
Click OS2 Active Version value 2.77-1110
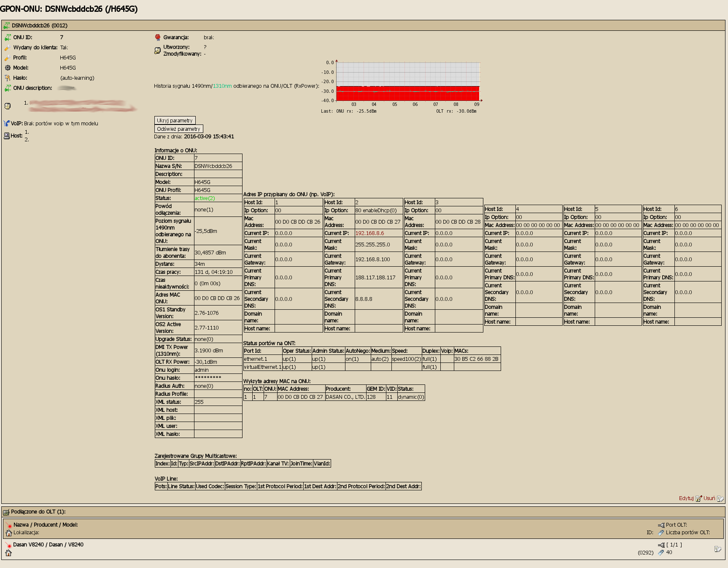pos(207,328)
